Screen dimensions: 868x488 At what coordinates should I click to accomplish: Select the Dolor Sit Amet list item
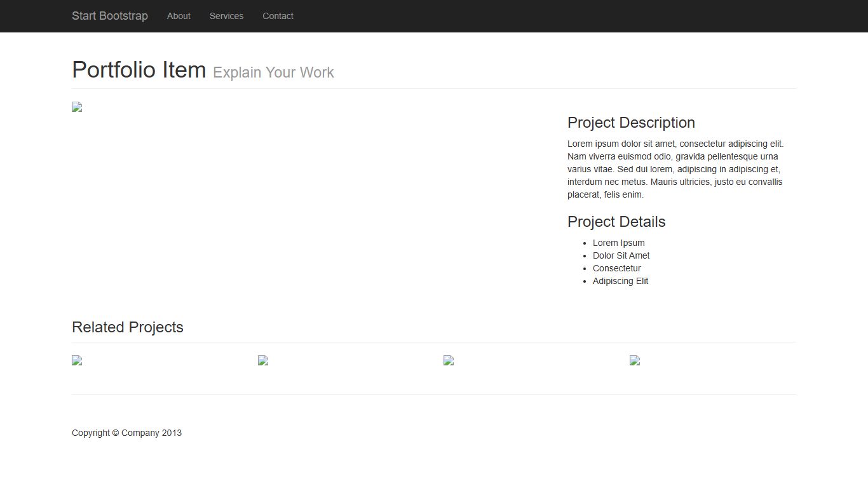point(621,255)
